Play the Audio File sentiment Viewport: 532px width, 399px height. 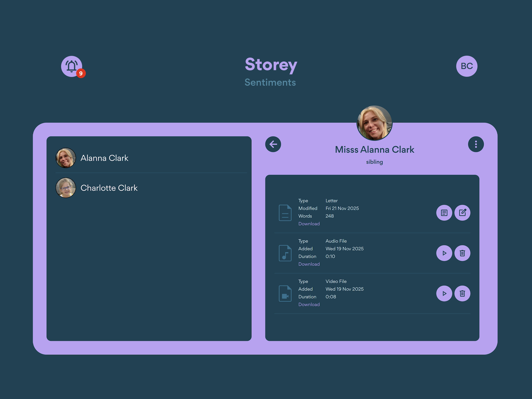(444, 253)
